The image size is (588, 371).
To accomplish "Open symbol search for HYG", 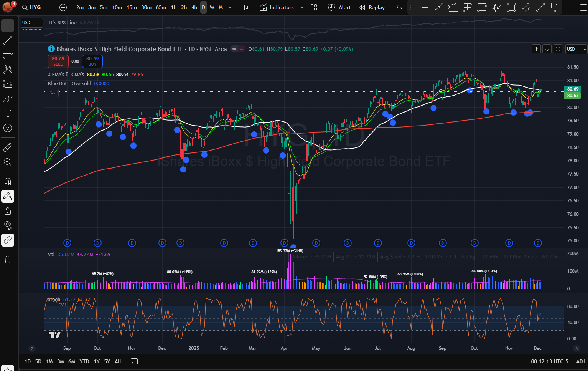I will (x=32, y=7).
